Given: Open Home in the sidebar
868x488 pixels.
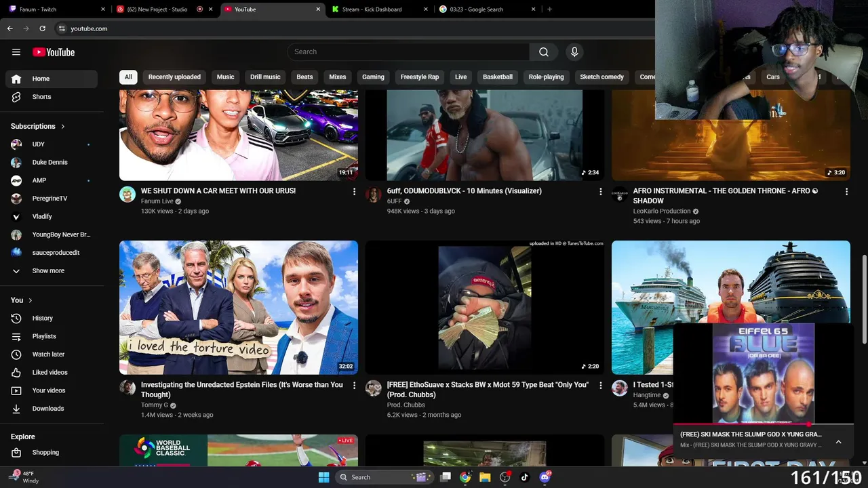Looking at the screenshot, I should pos(52,79).
